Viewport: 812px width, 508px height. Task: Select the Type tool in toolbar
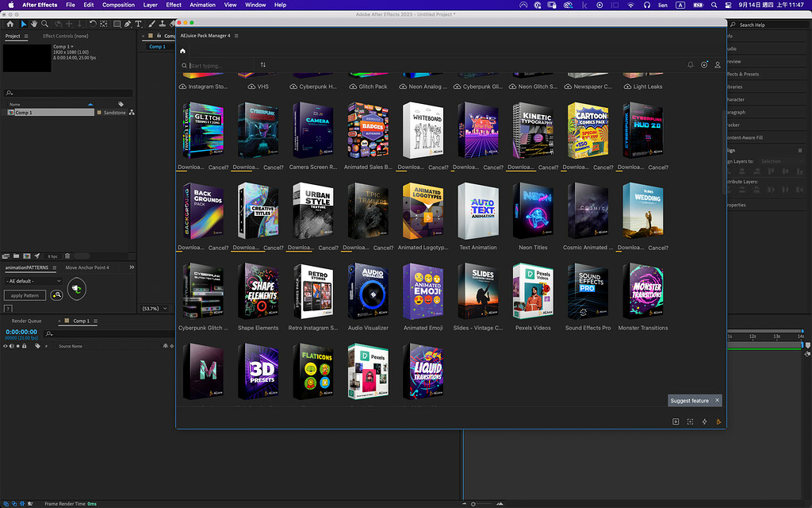click(x=139, y=25)
